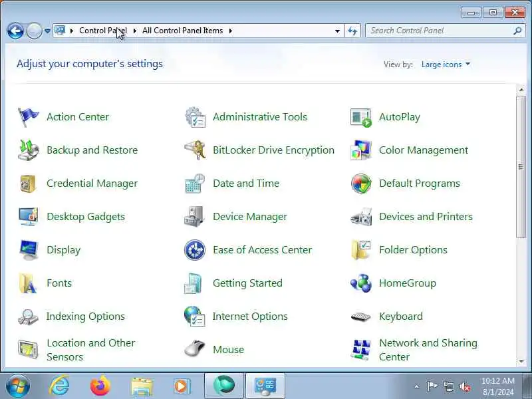Go back with the Back button
Viewport: 532px width, 399px height.
(x=15, y=31)
